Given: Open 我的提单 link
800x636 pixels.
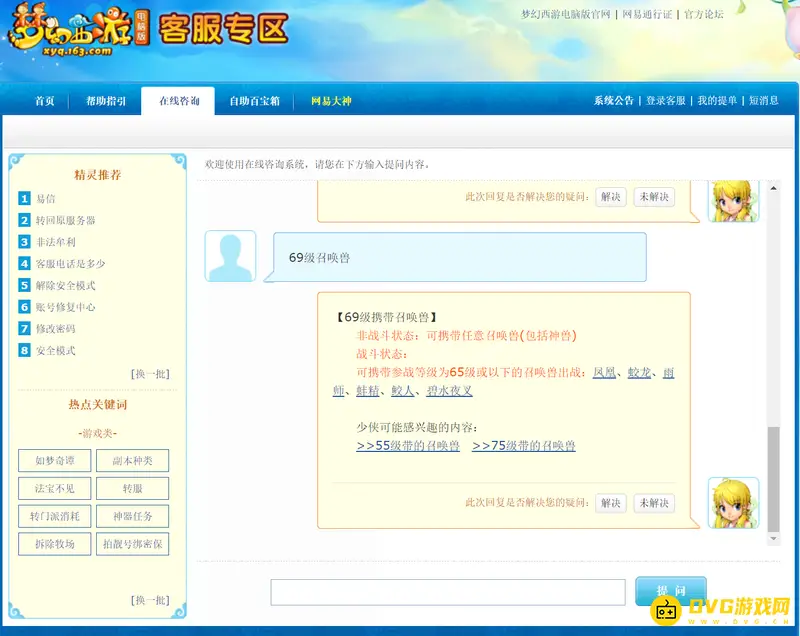Looking at the screenshot, I should coord(717,100).
